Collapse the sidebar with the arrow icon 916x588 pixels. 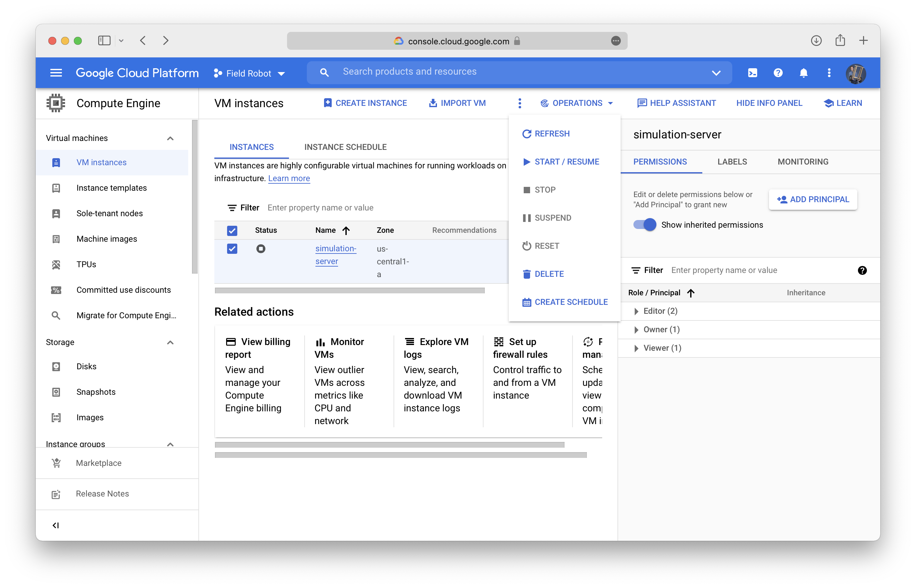[56, 526]
